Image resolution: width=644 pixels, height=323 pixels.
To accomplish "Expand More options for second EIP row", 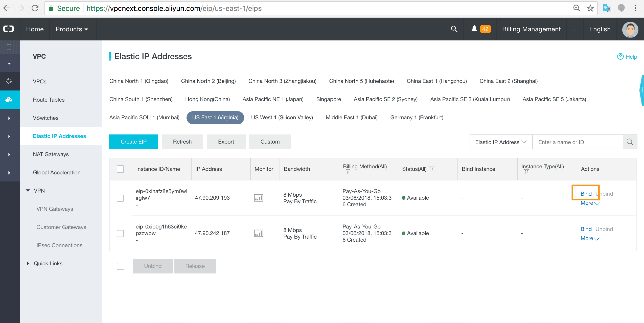I will point(589,238).
